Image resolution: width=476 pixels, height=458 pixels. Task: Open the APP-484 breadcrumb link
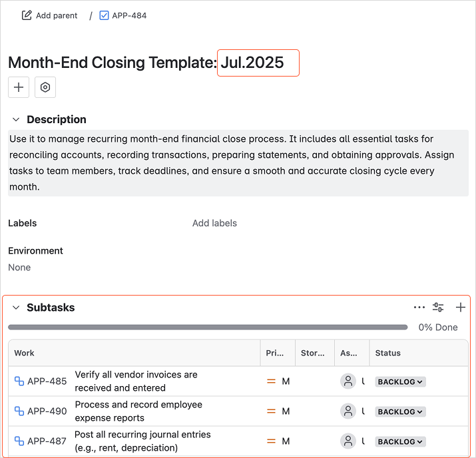pos(129,15)
